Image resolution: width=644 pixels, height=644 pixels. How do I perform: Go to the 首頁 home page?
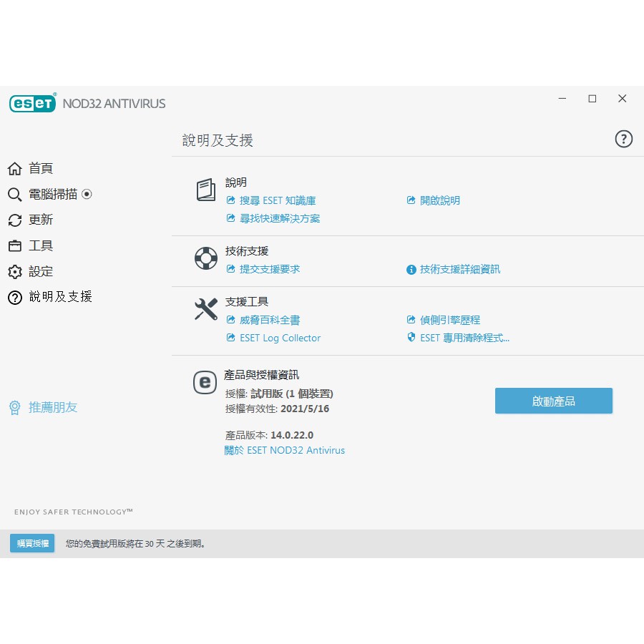pos(41,168)
